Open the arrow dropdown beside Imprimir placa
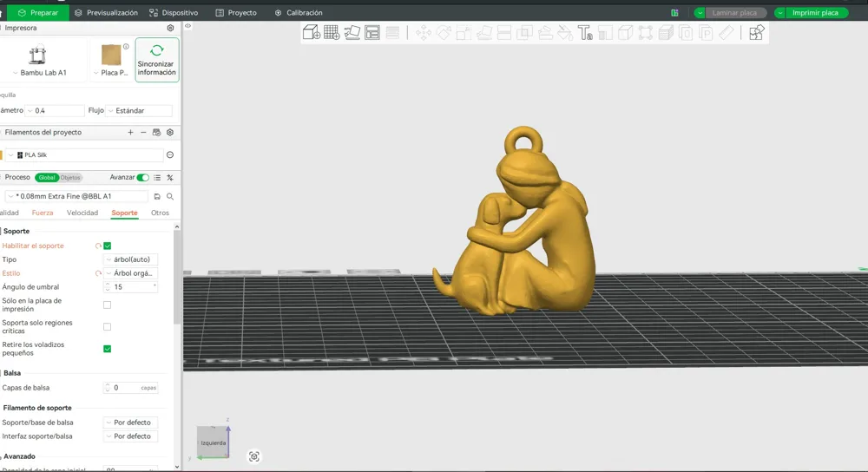 780,13
